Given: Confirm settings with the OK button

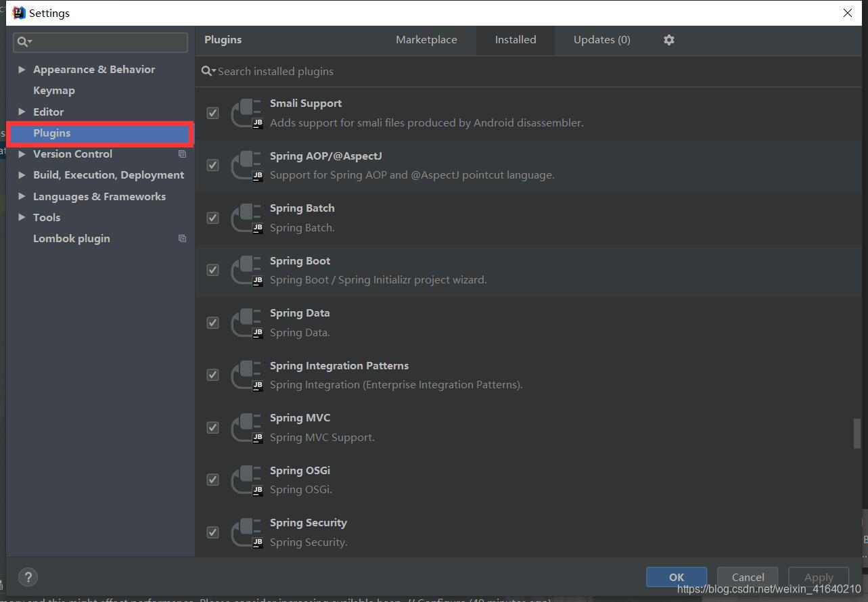Looking at the screenshot, I should pyautogui.click(x=677, y=577).
